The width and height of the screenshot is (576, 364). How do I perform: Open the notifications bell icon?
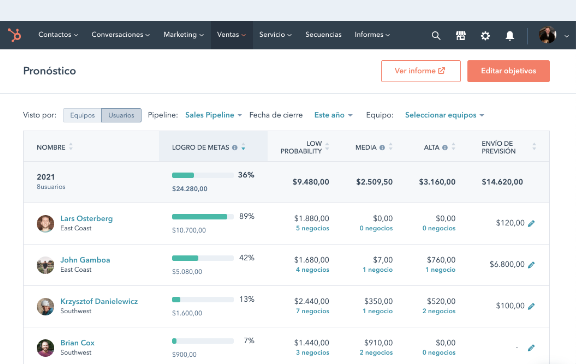click(x=510, y=36)
